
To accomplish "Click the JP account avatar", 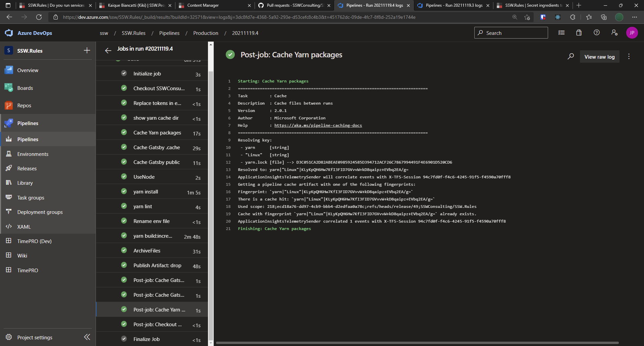I will (x=632, y=33).
